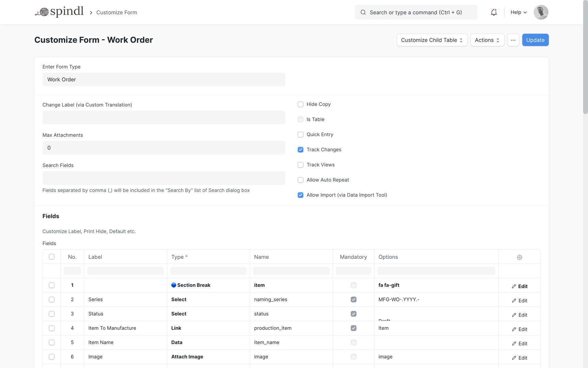Uncheck Mandatory for the Status row
This screenshot has width=588, height=368.
[354, 314]
